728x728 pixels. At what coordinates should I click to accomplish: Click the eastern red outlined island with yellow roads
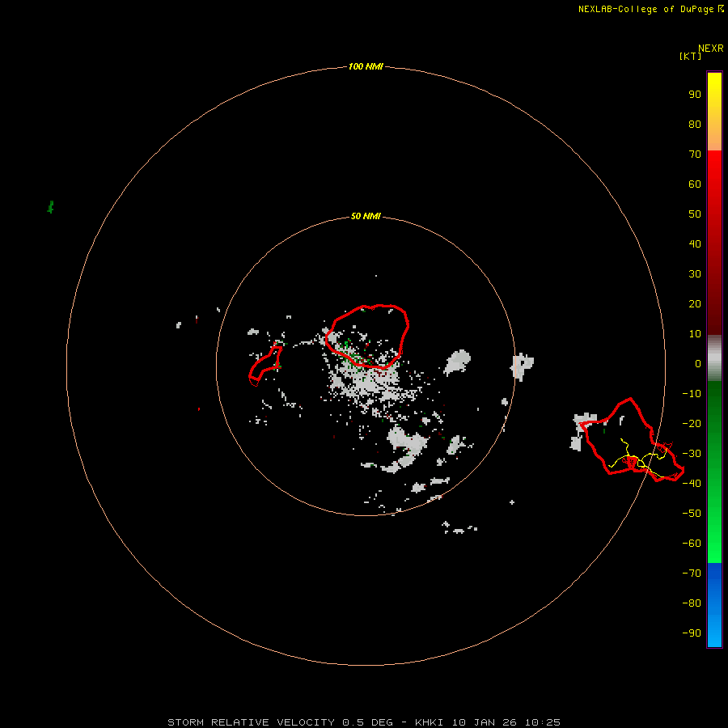[x=633, y=440]
